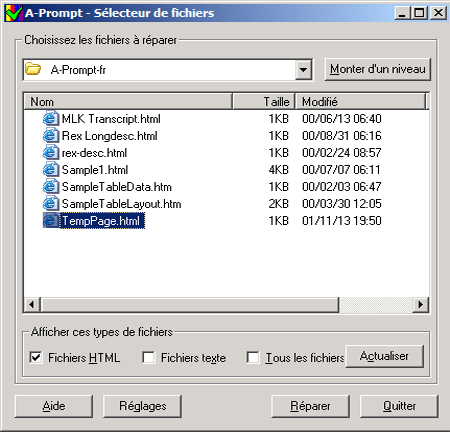Open the A-Prompt-fr folder dropdown arrow
This screenshot has width=450, height=432.
[x=303, y=70]
